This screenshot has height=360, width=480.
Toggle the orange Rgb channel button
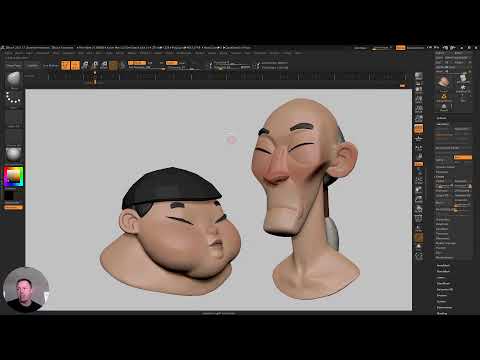pos(137,63)
